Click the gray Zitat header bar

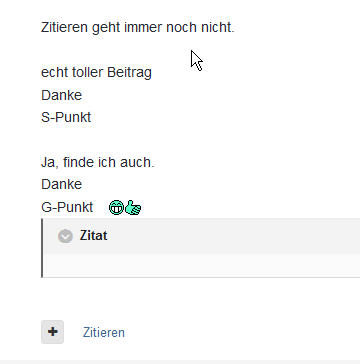point(202,236)
